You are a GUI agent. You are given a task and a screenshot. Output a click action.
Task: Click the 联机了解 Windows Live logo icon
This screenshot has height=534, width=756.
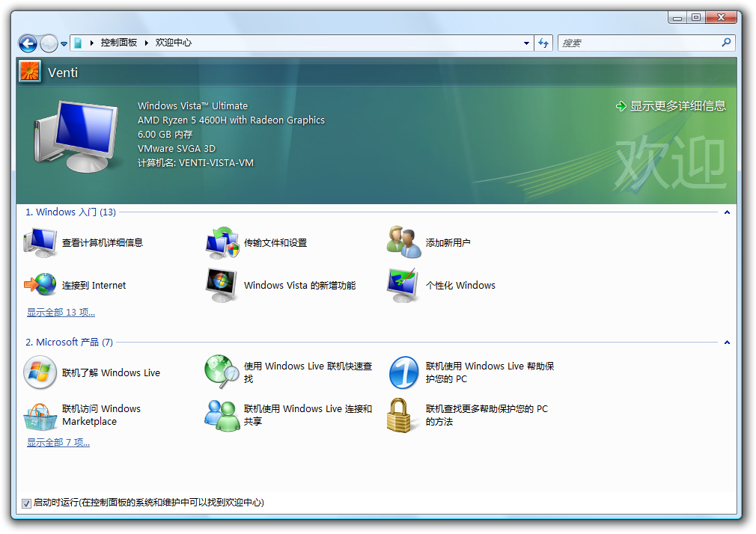point(40,372)
